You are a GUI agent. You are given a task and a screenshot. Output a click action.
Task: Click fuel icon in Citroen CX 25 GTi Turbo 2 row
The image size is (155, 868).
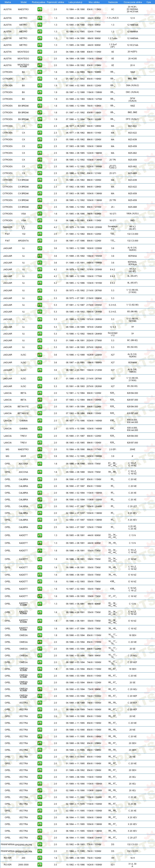tap(40, 166)
